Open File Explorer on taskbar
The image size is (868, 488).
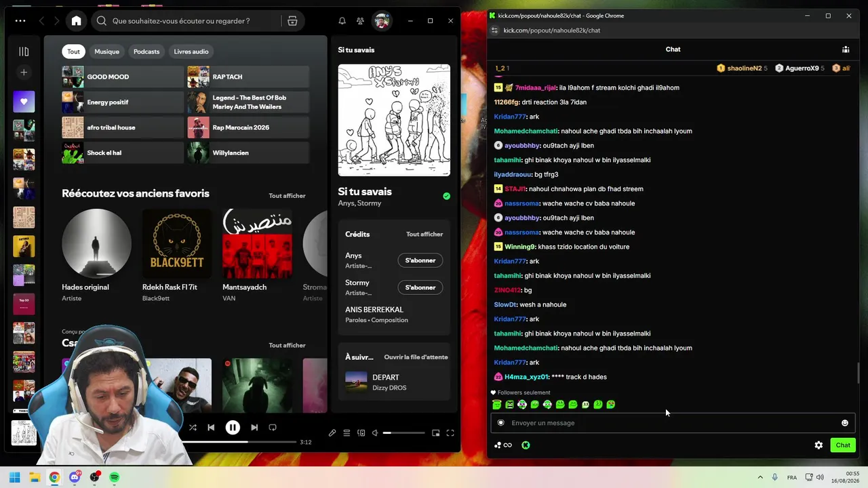pyautogui.click(x=35, y=477)
